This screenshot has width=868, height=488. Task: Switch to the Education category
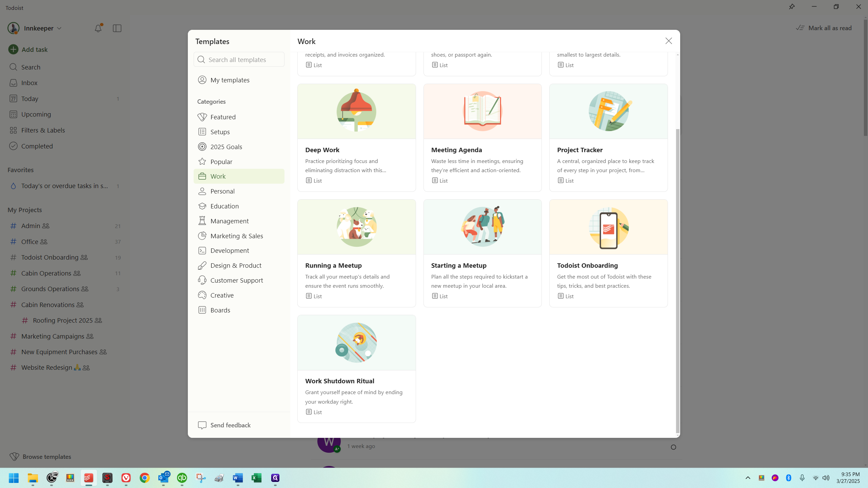tap(239, 206)
